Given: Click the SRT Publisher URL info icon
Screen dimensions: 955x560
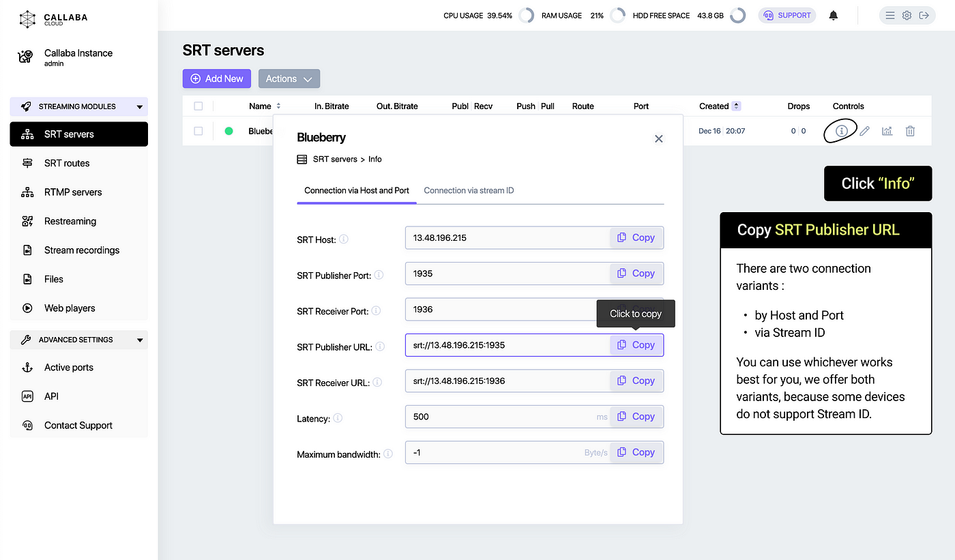Looking at the screenshot, I should point(380,347).
